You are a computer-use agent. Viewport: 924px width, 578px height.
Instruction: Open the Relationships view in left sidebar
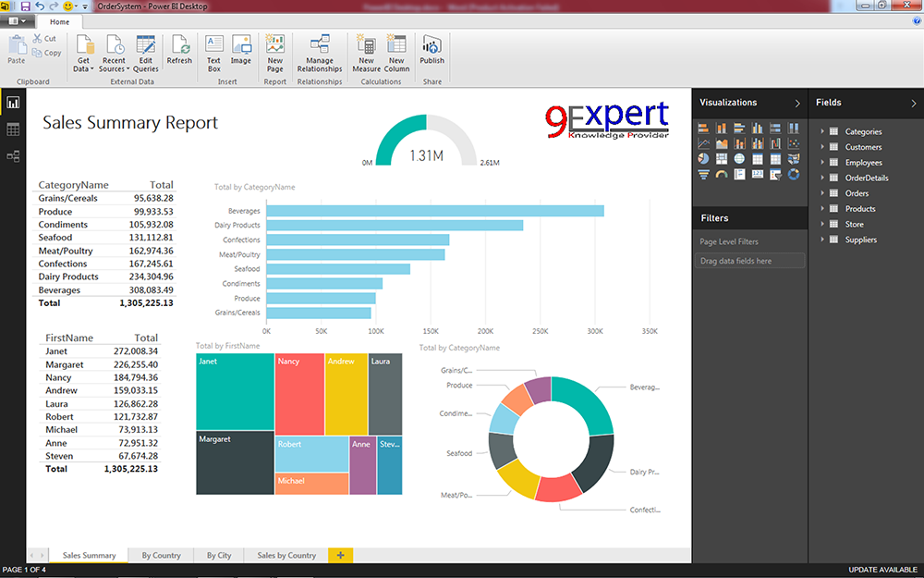[x=13, y=155]
